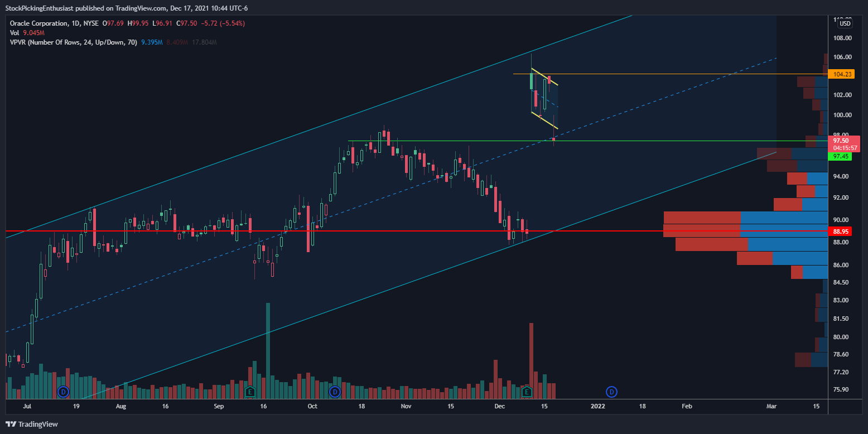Viewport: 868px width, 434px height.
Task: Click the tall red December volume bar
Action: [x=531, y=361]
